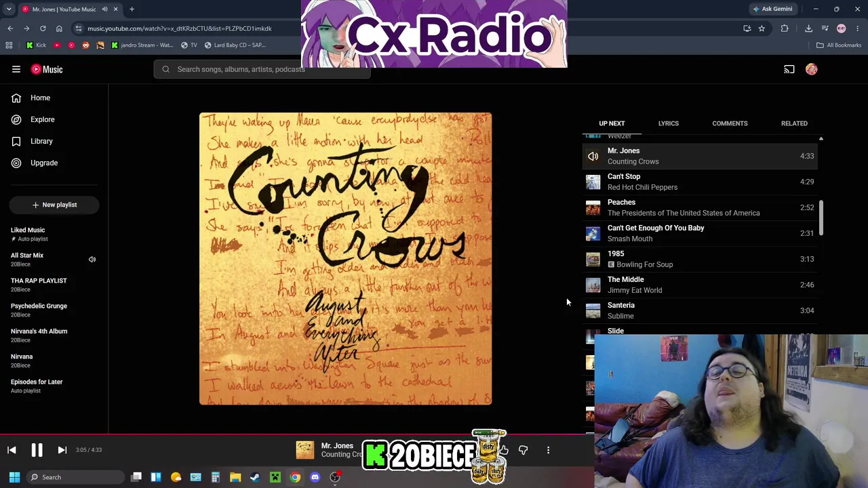
Task: Open the Nirvana's 4th Album playlist
Action: [x=54, y=335]
